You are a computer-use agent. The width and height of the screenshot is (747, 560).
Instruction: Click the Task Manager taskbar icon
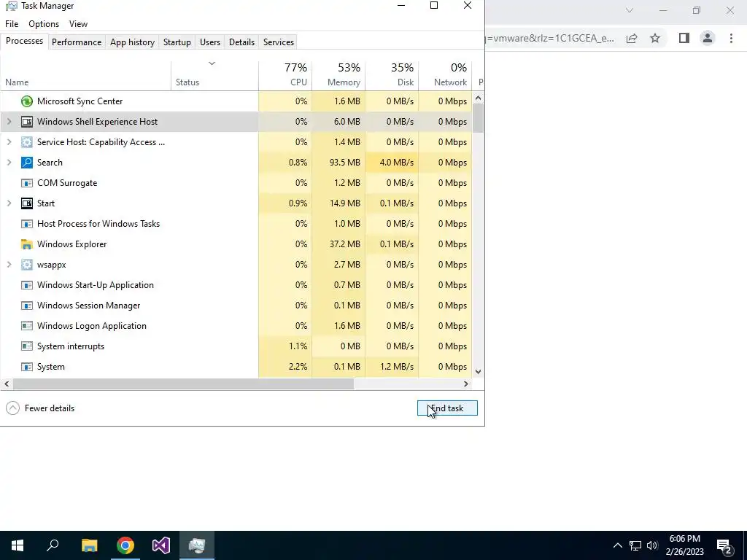pos(197,545)
